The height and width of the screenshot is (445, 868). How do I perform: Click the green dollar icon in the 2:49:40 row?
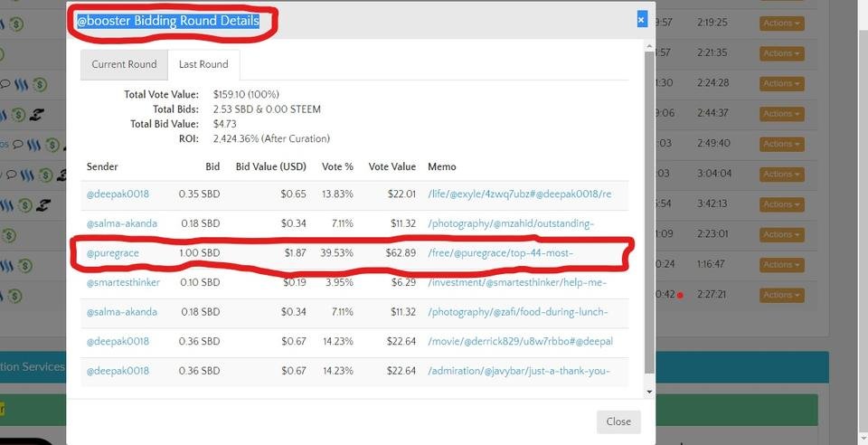pos(52,145)
